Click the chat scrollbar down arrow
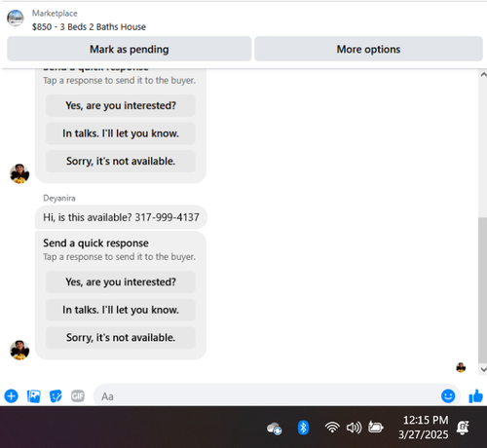 coord(483,369)
